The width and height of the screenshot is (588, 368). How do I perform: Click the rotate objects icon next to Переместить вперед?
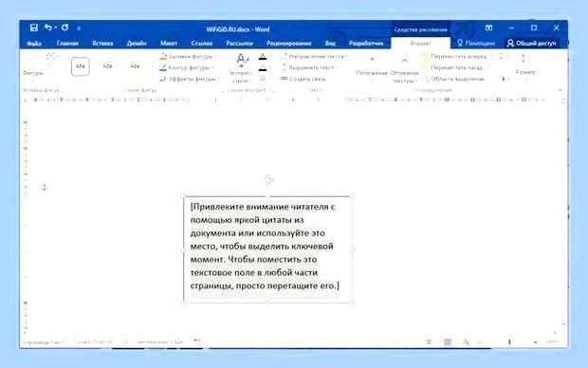click(x=503, y=57)
